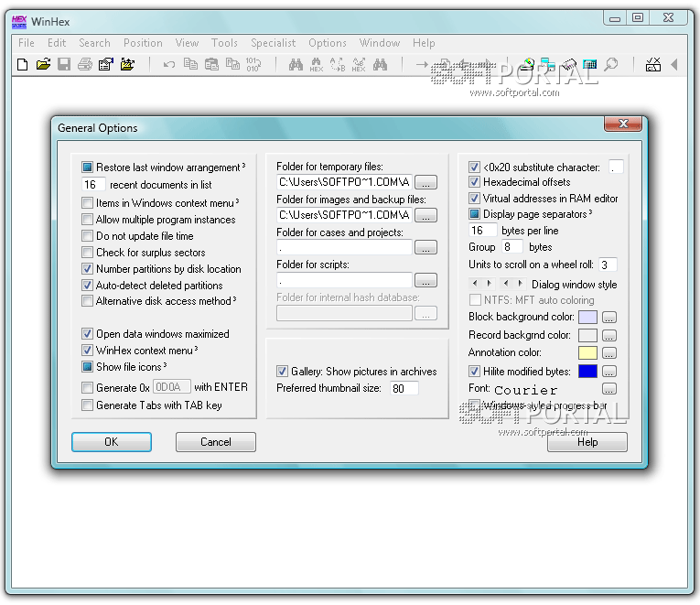Click the Replace Hex Values icon

359,65
